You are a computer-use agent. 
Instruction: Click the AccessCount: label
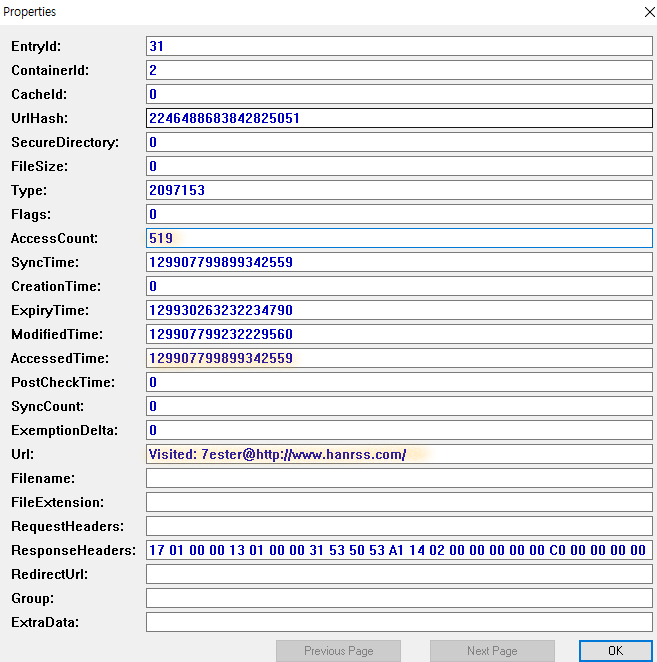(54, 239)
